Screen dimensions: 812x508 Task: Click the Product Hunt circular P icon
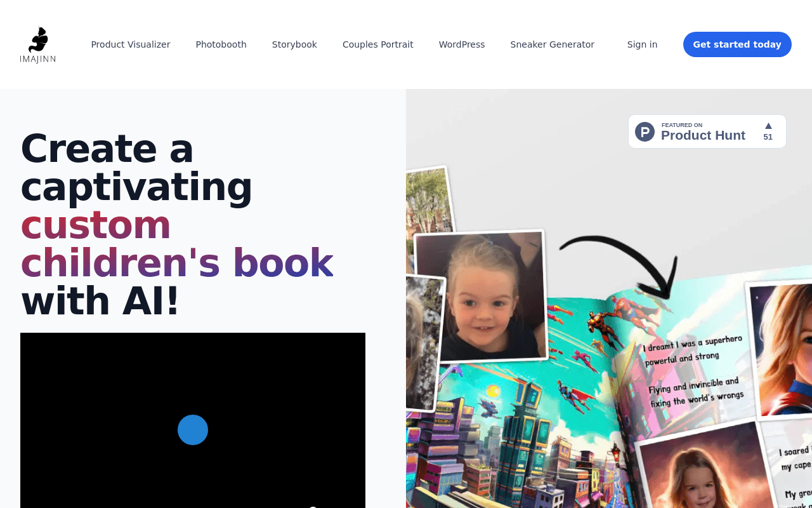point(645,131)
